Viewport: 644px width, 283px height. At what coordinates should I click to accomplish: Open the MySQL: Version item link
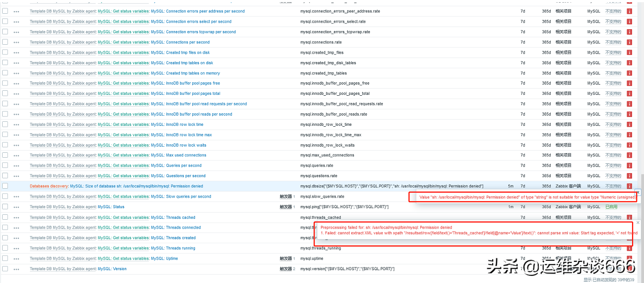(x=113, y=269)
